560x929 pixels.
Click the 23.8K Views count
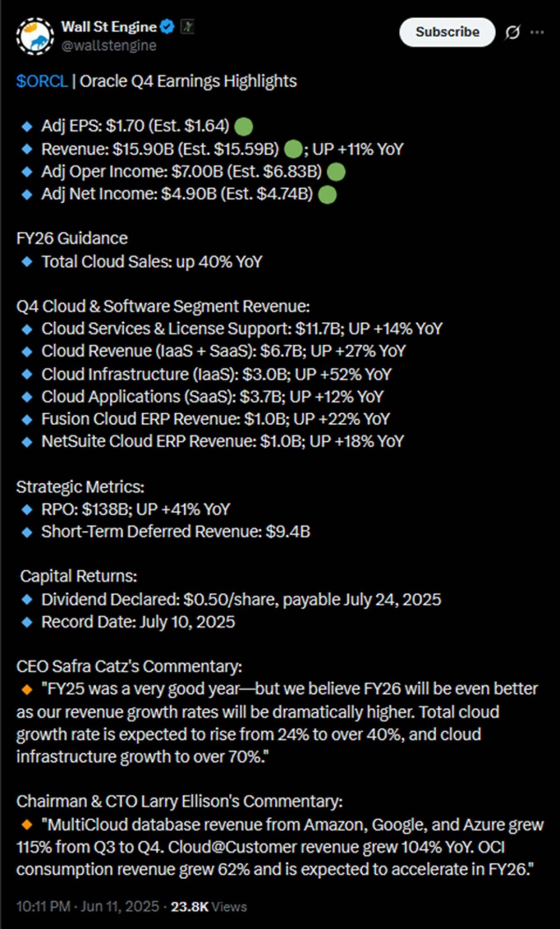[x=209, y=906]
